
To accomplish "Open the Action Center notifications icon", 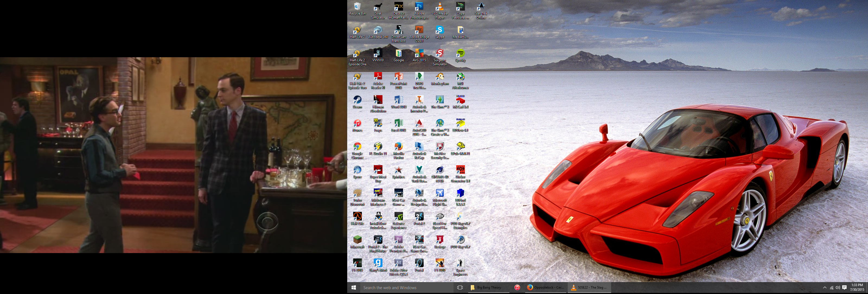I will 844,287.
